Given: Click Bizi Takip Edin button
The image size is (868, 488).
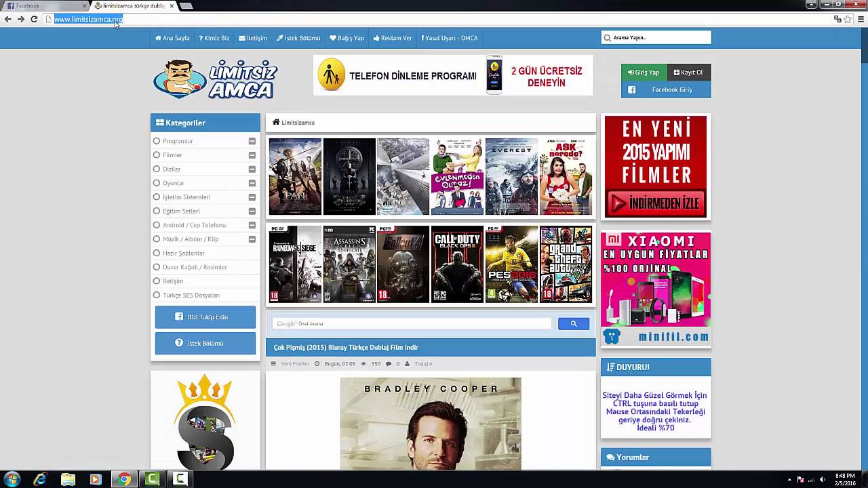Looking at the screenshot, I should point(205,317).
